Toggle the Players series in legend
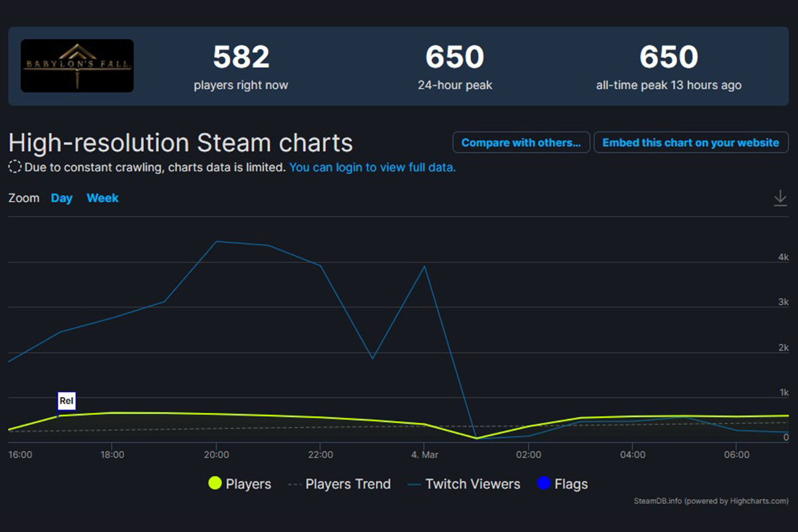 tap(239, 484)
